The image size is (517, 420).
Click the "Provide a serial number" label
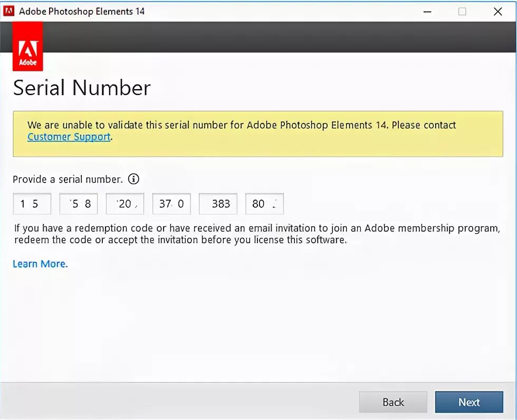coord(68,179)
